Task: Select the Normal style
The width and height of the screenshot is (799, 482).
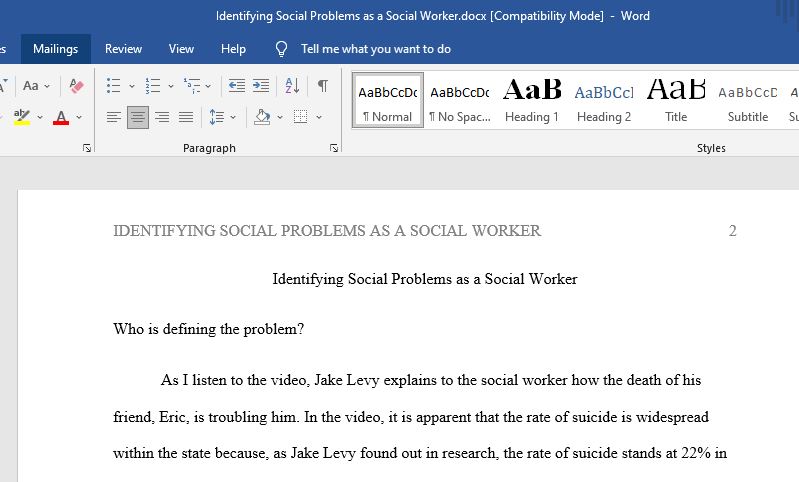Action: [x=388, y=100]
